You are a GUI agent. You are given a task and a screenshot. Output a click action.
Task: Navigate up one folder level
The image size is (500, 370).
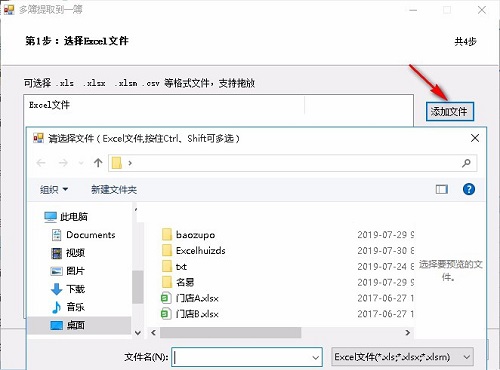pos(98,163)
